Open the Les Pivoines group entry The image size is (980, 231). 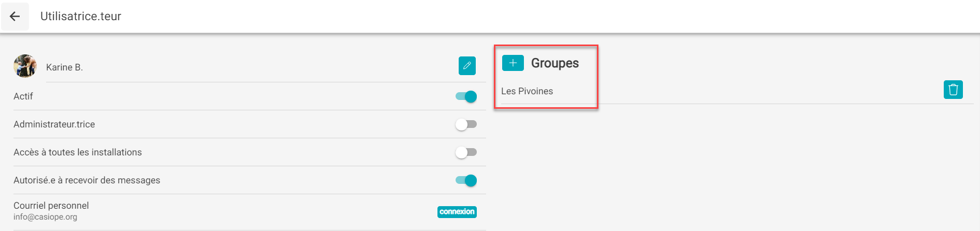click(x=527, y=91)
